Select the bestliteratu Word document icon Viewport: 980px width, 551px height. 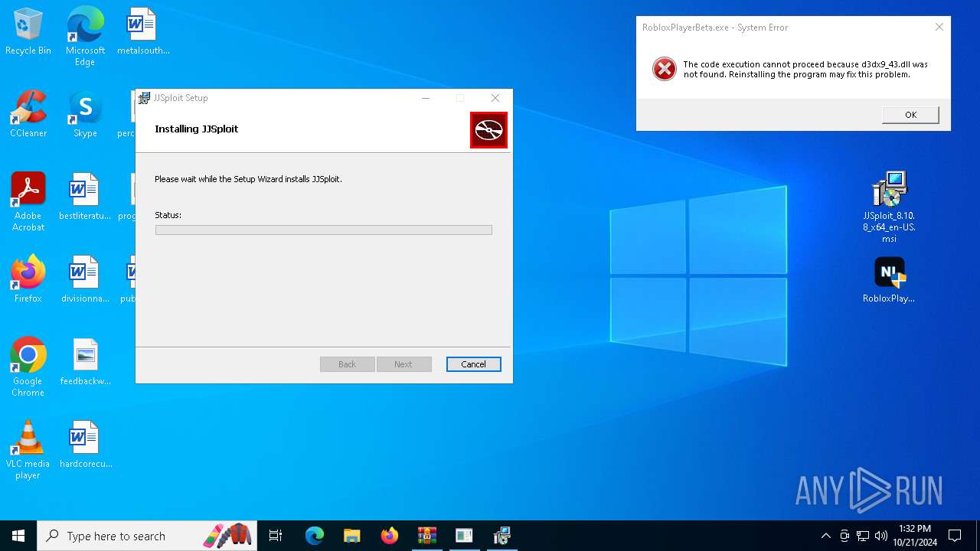point(85,197)
